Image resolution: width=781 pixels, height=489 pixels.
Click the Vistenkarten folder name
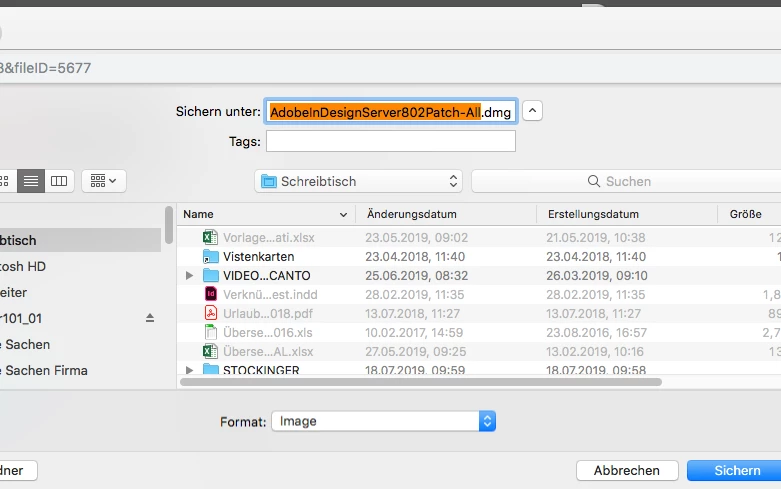(x=259, y=256)
